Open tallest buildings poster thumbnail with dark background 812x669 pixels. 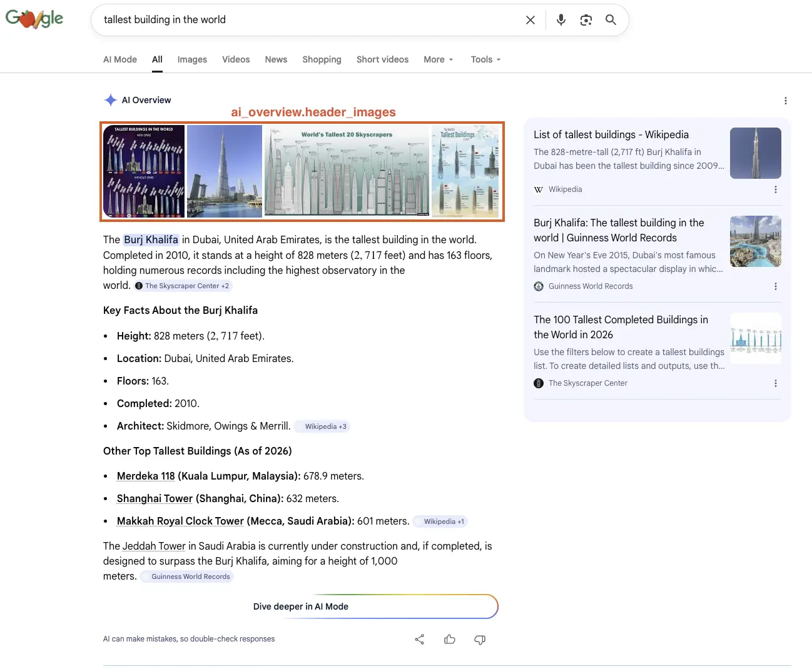click(x=144, y=171)
